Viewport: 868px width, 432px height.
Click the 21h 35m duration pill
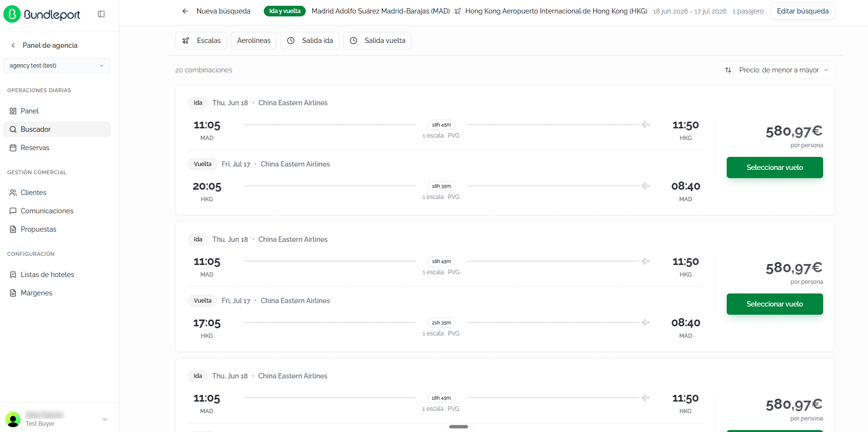(x=441, y=323)
